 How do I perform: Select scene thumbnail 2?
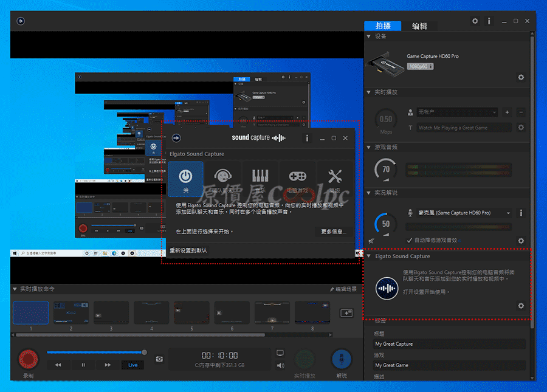(71, 313)
